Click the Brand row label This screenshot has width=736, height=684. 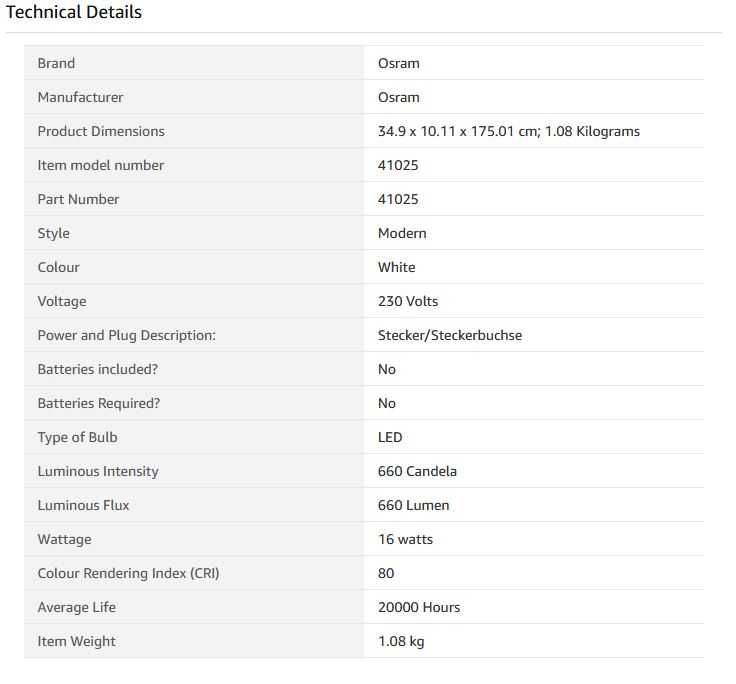tap(56, 63)
